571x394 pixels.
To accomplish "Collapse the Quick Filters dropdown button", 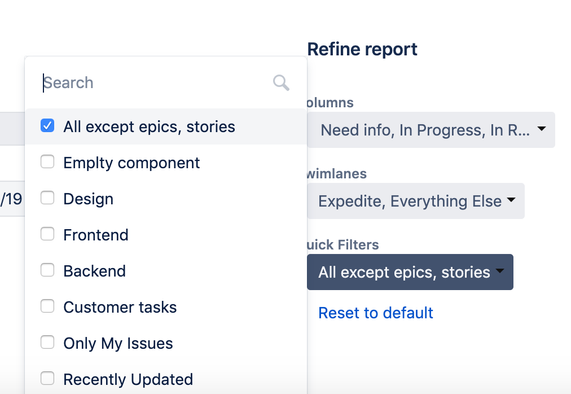I will [x=410, y=272].
